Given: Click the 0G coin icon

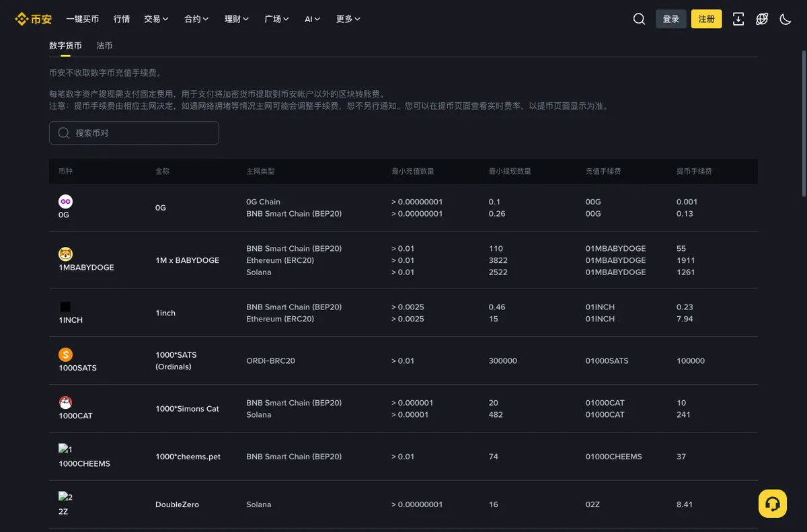Looking at the screenshot, I should [x=65, y=201].
